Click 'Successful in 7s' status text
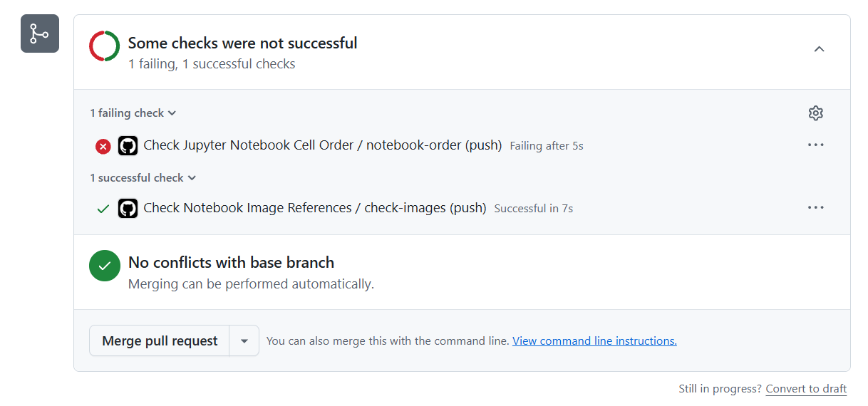 point(534,209)
